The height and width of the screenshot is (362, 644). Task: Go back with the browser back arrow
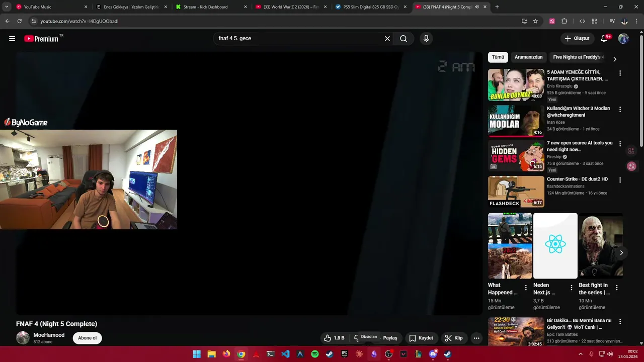[x=7, y=21]
